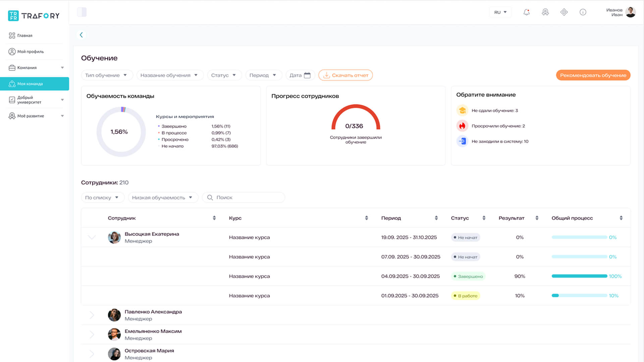
Task: Expand Павленко Александра row
Action: 92,315
